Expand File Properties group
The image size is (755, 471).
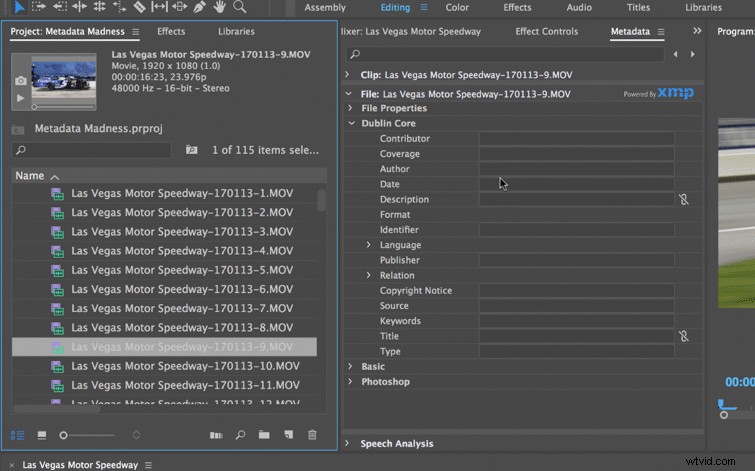[351, 108]
